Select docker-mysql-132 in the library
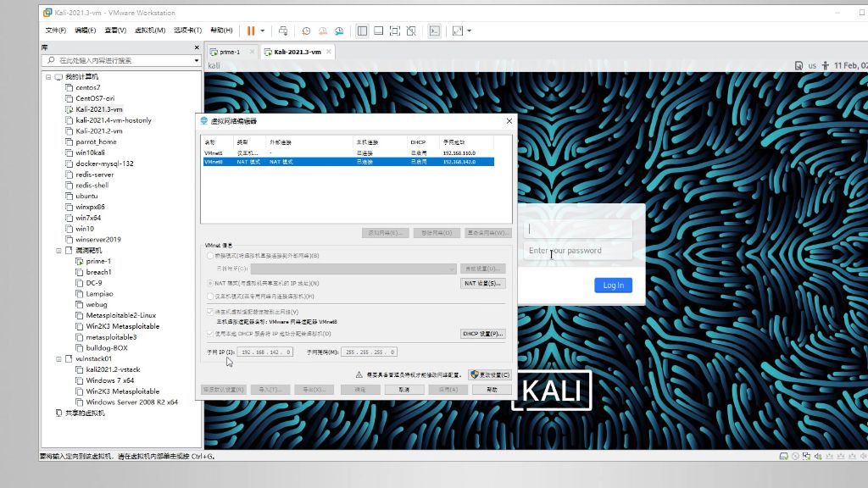 (x=104, y=164)
